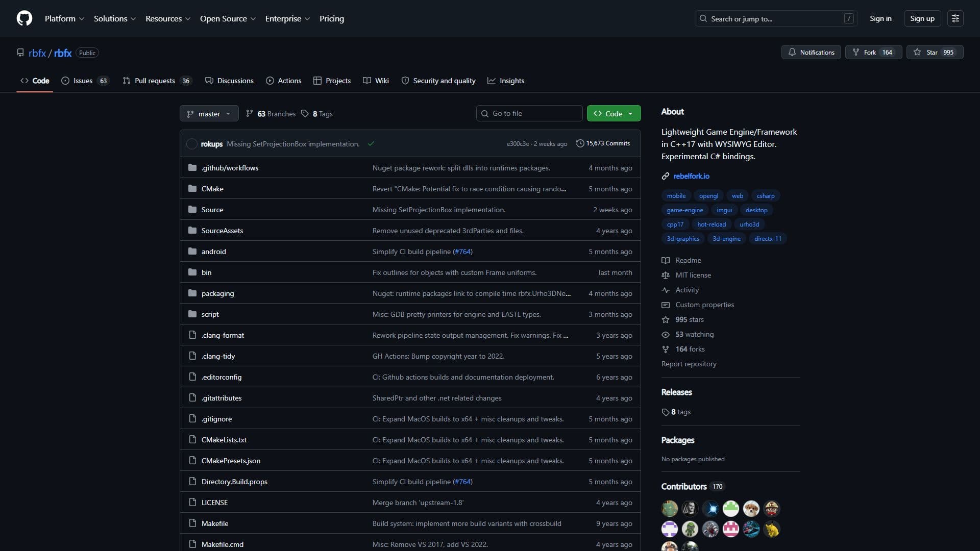Click the e300c3e commit hash

point(518,144)
